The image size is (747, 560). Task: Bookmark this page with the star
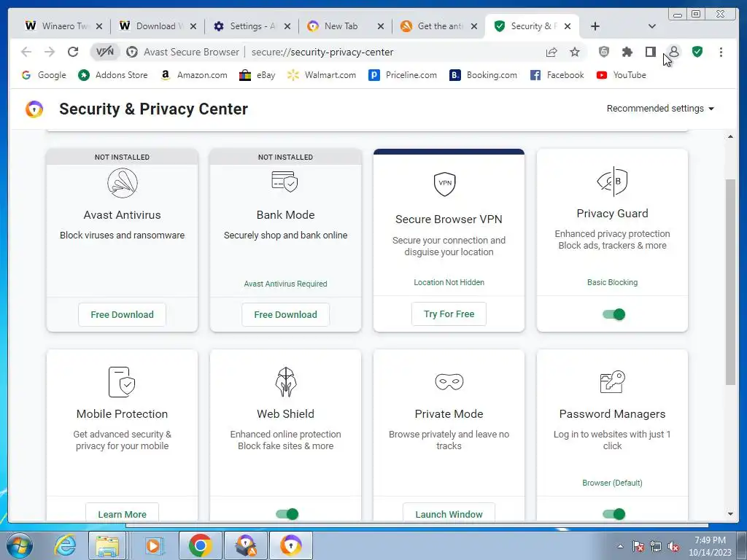575,52
